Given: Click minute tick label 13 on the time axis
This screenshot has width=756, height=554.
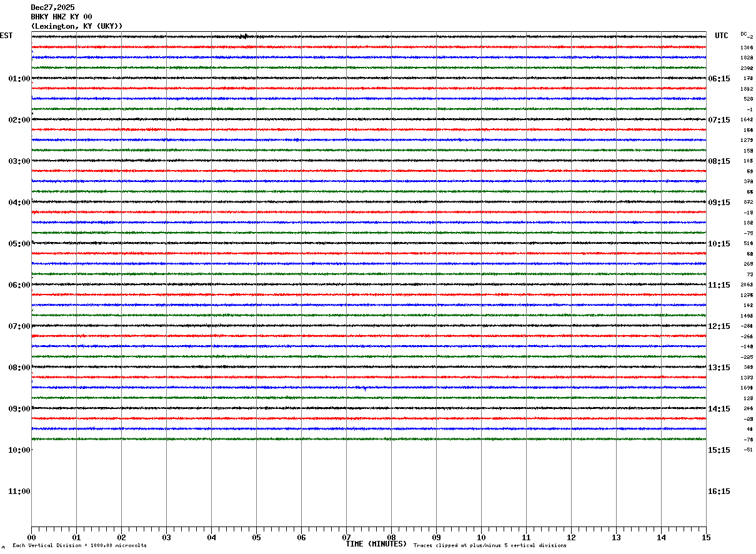Looking at the screenshot, I should tap(616, 538).
